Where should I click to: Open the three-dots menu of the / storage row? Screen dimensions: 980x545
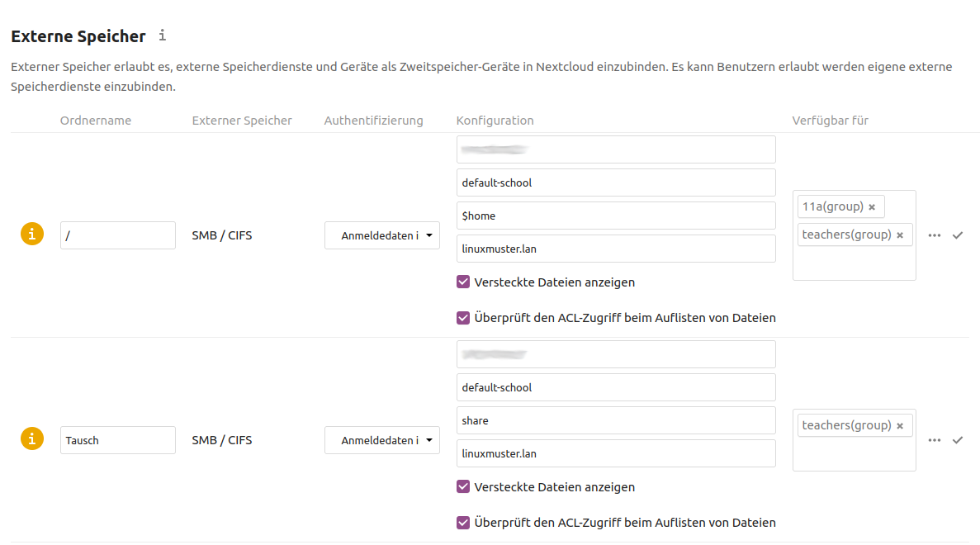[x=935, y=235]
